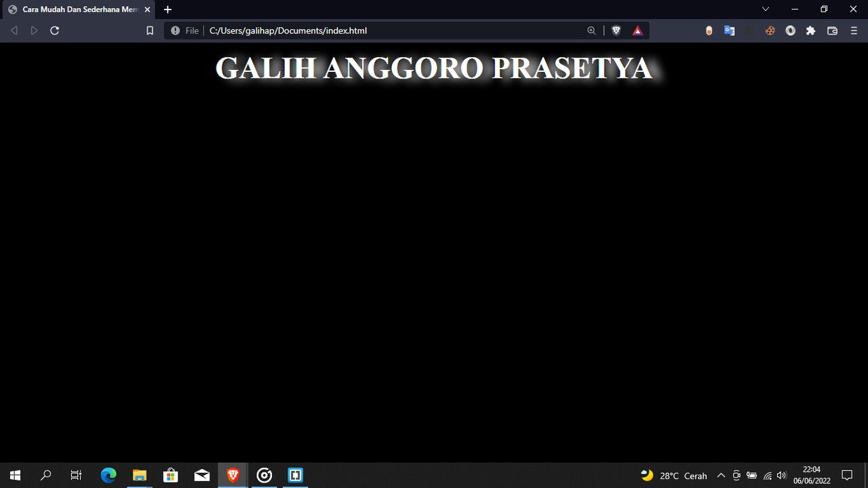Open the Mail app from the taskbar
This screenshot has height=488, width=868.
tap(202, 475)
